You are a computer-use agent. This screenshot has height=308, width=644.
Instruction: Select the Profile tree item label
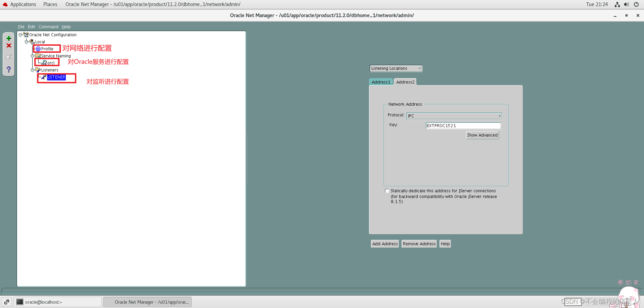pyautogui.click(x=47, y=49)
